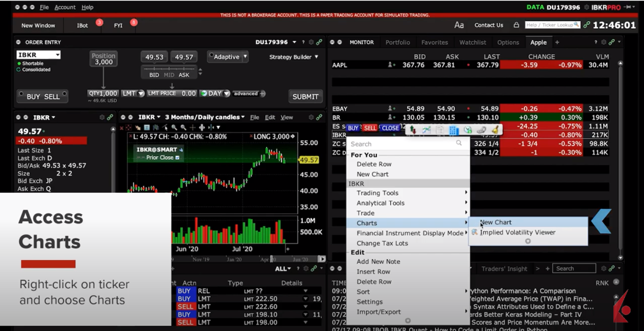Viewport: 644px width, 331px height.
Task: Toggle the Adaptive order option
Action: pyautogui.click(x=227, y=57)
